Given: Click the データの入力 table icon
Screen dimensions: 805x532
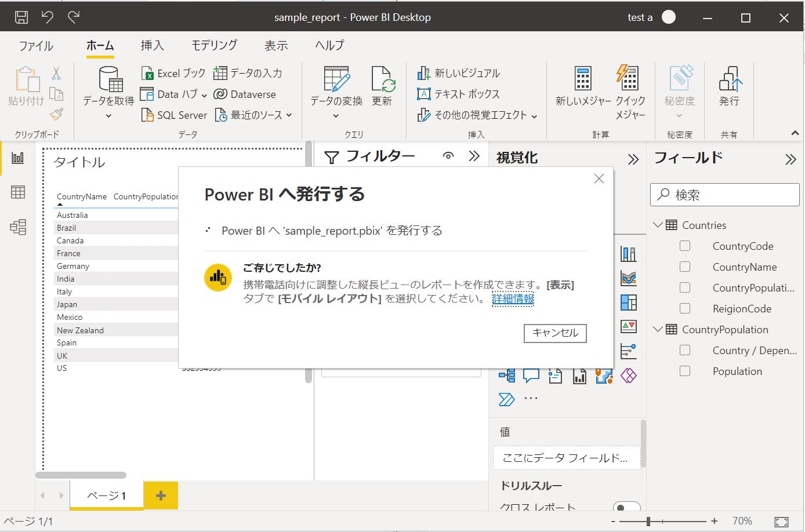Looking at the screenshot, I should point(220,73).
